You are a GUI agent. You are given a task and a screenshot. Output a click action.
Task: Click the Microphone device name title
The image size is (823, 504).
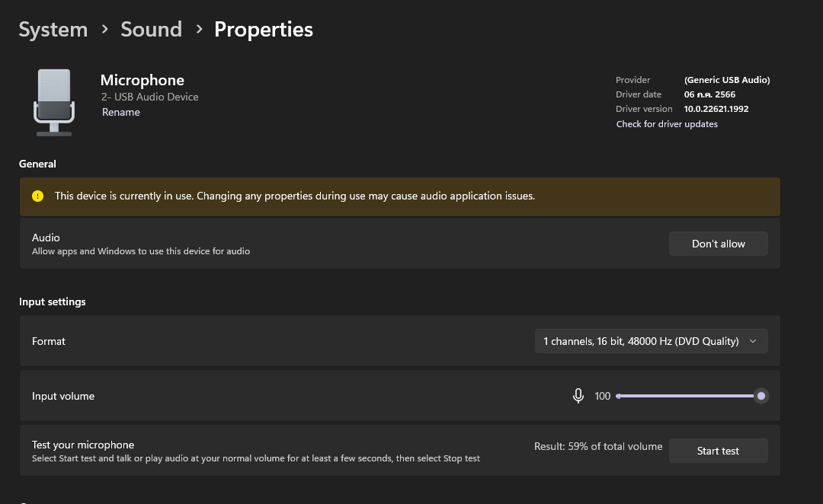point(143,80)
